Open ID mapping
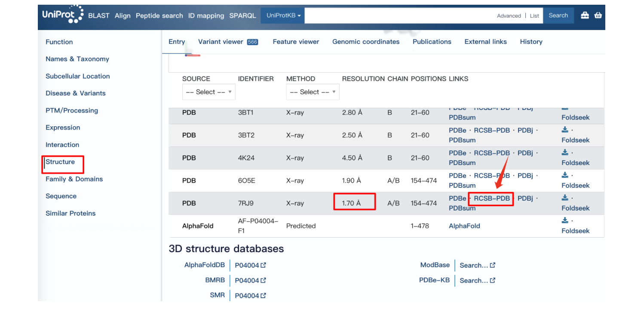Screen dimensions: 644x311 [206, 15]
